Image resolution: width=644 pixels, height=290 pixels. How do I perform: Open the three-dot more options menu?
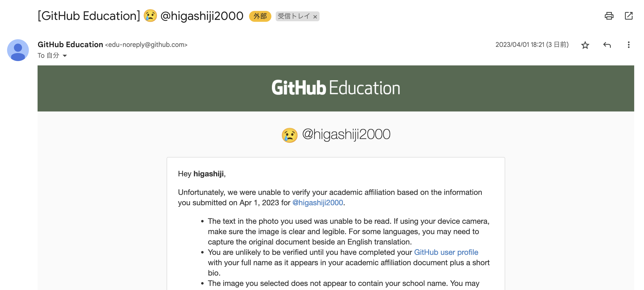tap(628, 45)
